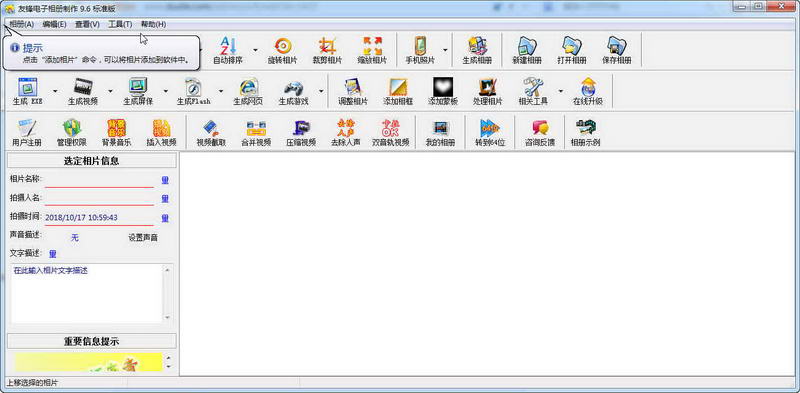Click the 裁剪相片 crop photo icon
Image resolution: width=800 pixels, height=393 pixels.
pos(327,51)
